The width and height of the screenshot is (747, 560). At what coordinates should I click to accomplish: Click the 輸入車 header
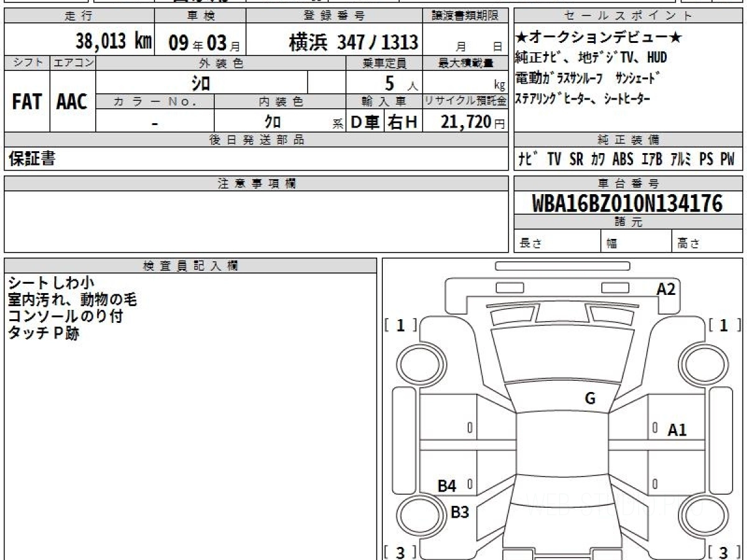[384, 101]
